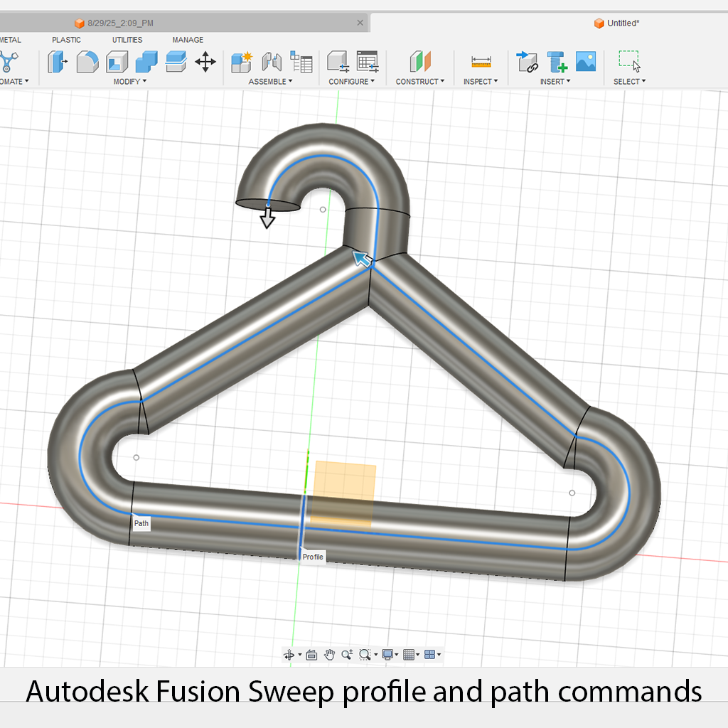Expand the MODIFY dropdown menu
This screenshot has height=728, width=728.
coord(130,82)
